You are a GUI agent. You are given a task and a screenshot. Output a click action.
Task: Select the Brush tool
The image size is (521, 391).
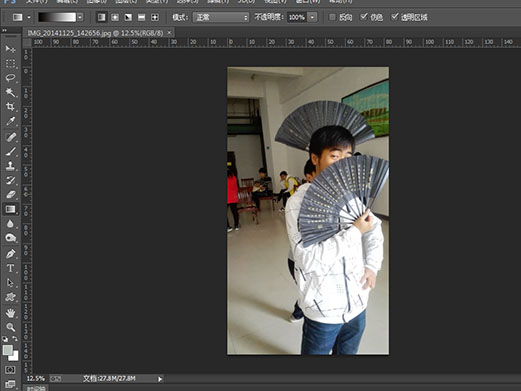click(10, 151)
